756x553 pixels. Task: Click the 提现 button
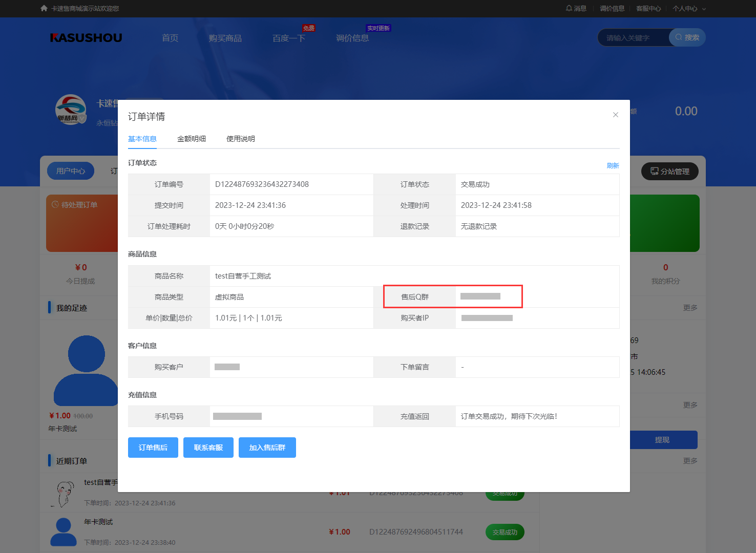(663, 440)
